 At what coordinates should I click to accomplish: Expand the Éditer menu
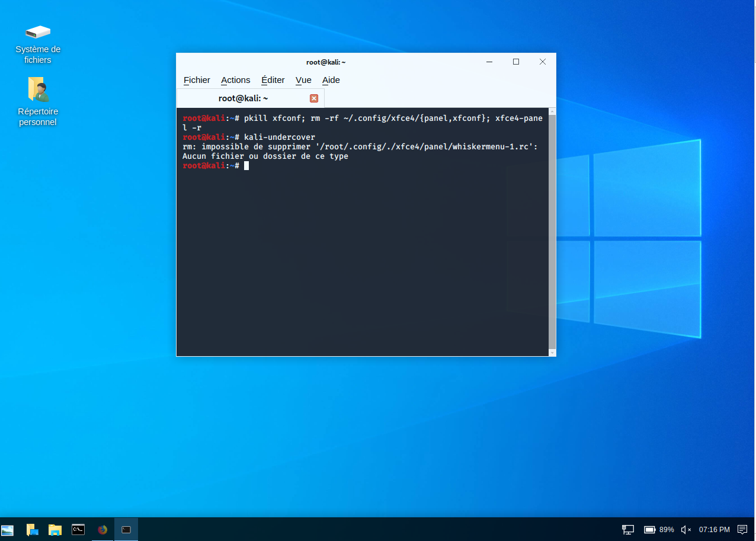[x=273, y=80]
